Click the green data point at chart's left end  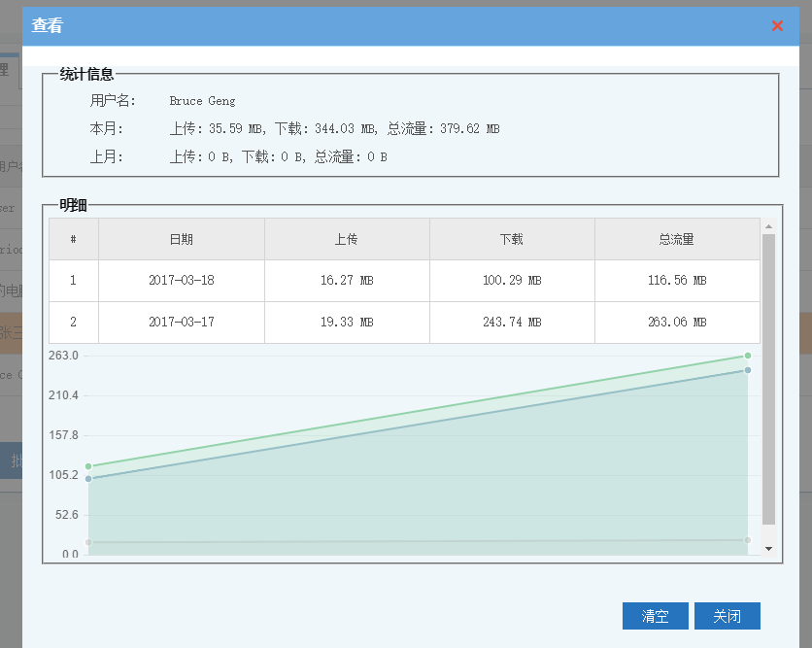[x=88, y=466]
